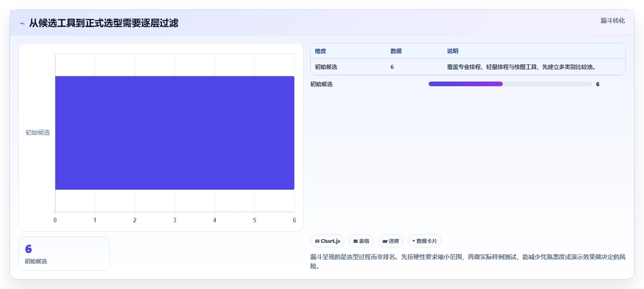Click the paragraph starting 漏斗呈现的是选型过程
644x289 pixels.
tap(468, 261)
